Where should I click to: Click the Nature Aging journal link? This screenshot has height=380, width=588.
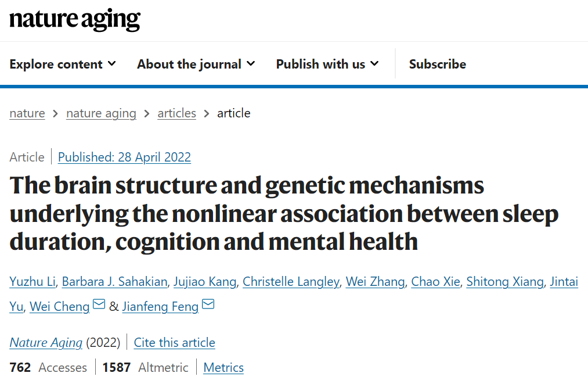[46, 342]
